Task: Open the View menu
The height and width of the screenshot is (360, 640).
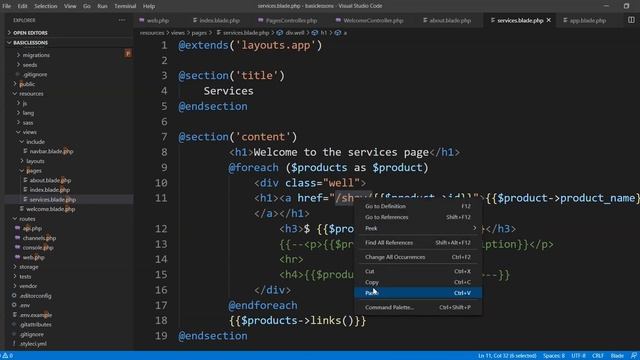Action: pos(70,6)
